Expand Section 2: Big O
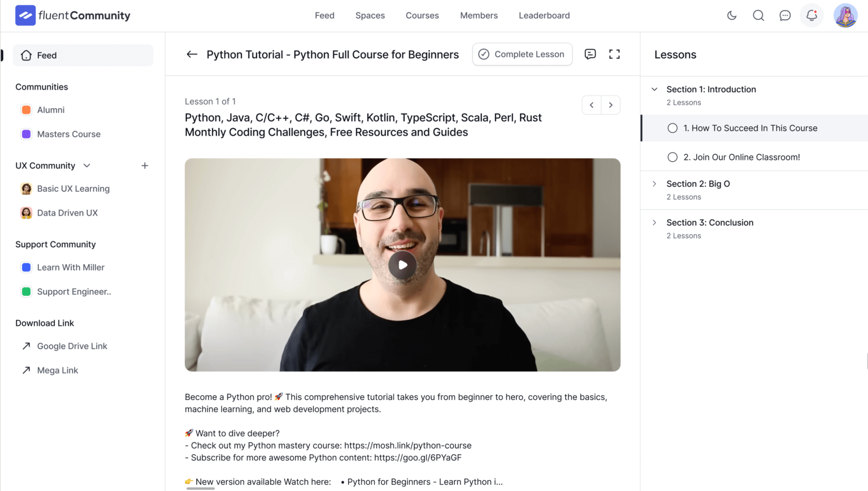Screen dimensions: 868x491 coord(654,183)
